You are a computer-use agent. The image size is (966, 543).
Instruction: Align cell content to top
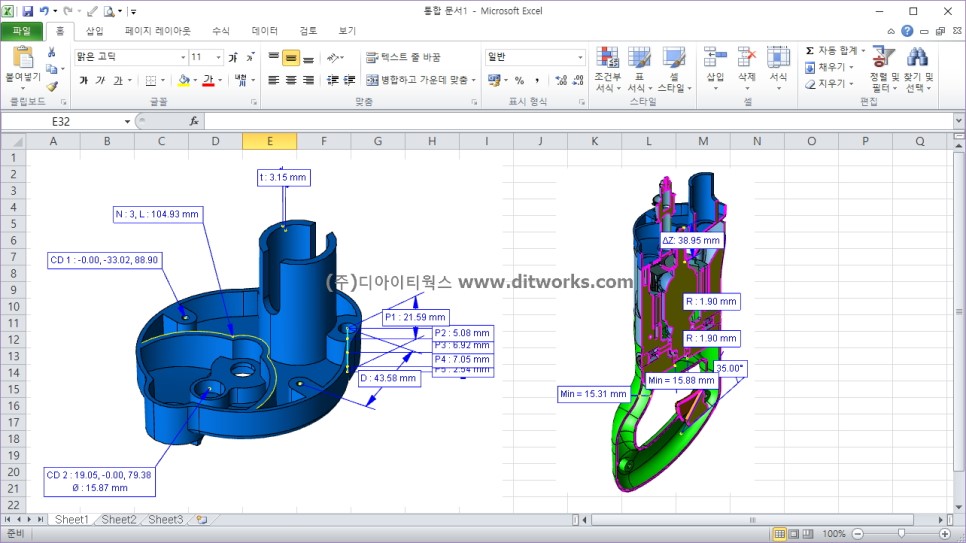click(x=274, y=57)
